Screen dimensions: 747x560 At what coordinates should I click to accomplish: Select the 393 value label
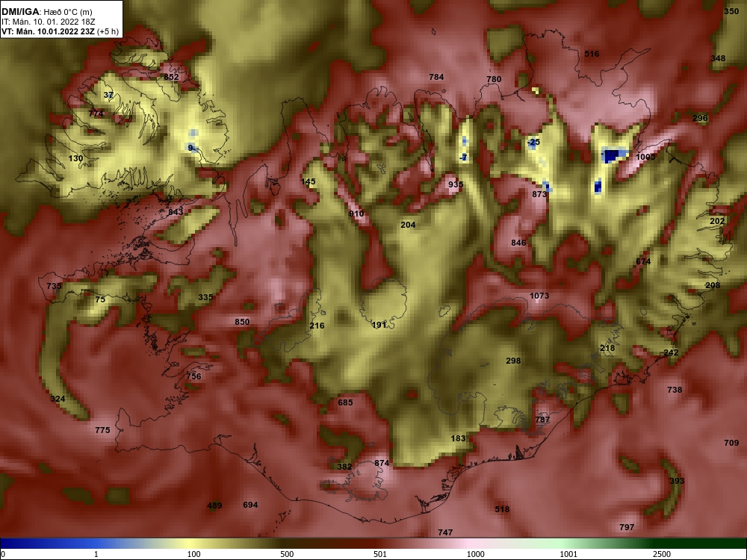[677, 481]
